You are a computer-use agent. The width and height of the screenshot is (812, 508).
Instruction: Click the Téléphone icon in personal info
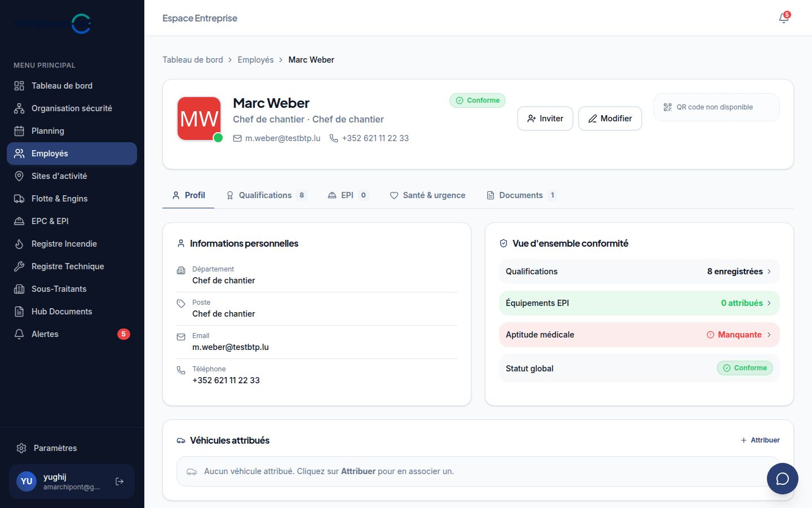[x=181, y=370]
